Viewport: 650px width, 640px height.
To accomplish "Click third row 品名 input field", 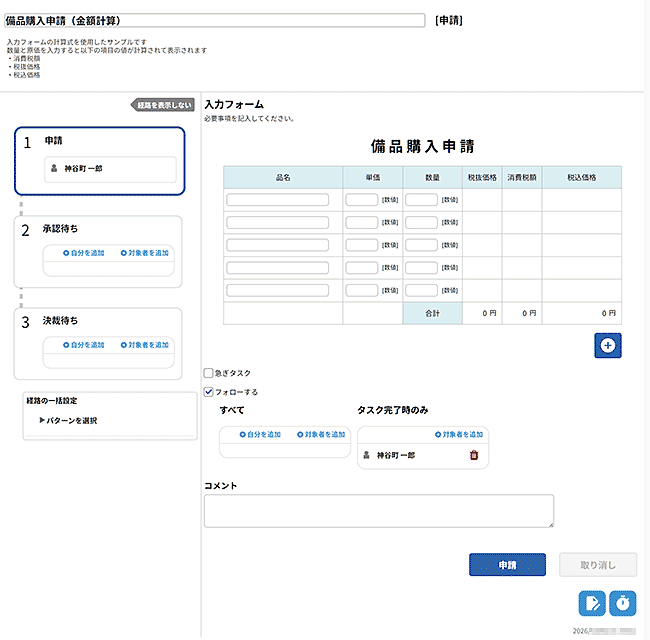I will pyautogui.click(x=278, y=245).
